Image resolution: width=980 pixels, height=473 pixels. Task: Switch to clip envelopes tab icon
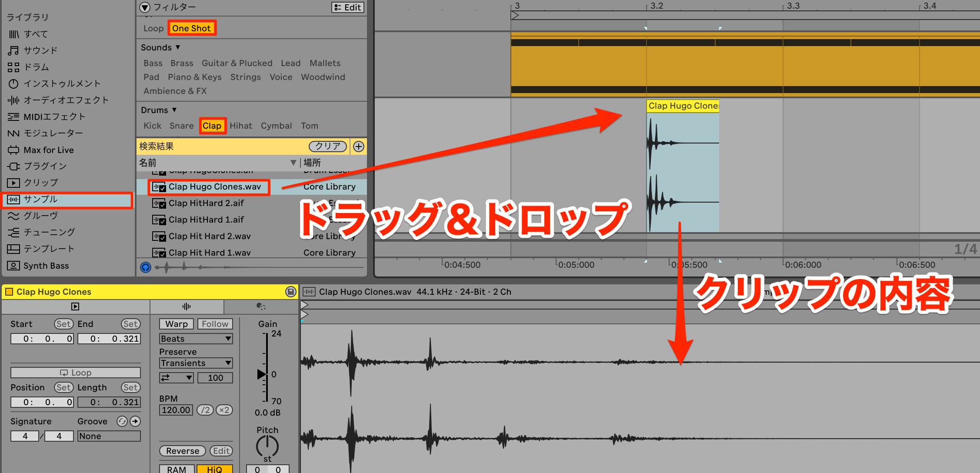click(261, 306)
